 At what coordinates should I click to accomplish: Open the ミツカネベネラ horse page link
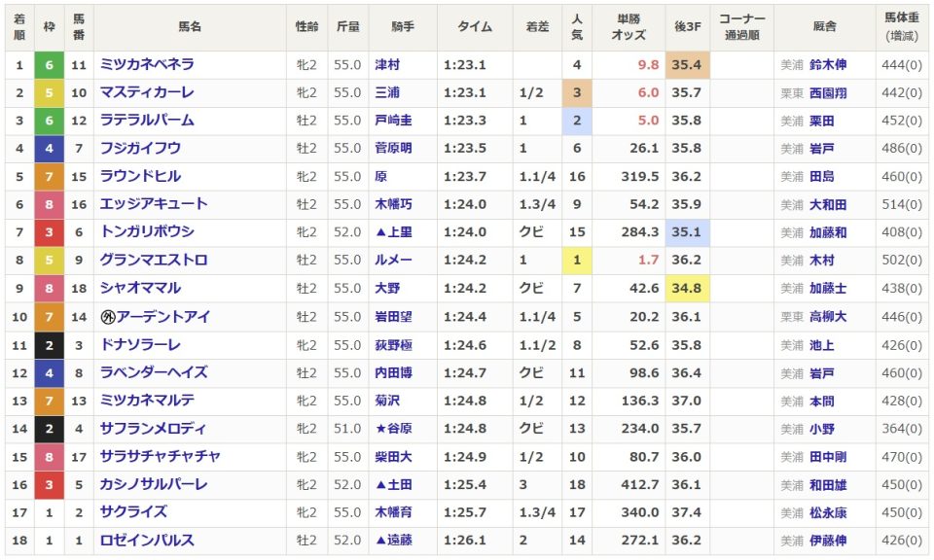coord(147,64)
